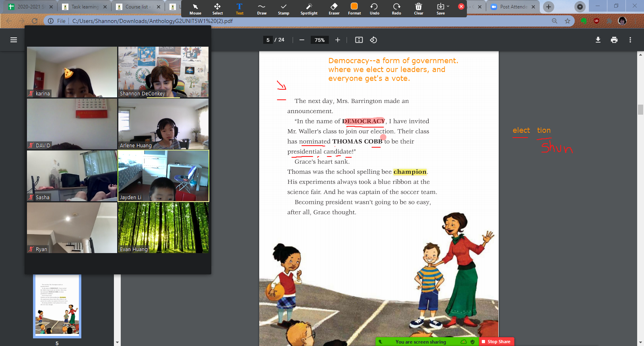Select Arlene Huang's video tile

click(x=163, y=124)
